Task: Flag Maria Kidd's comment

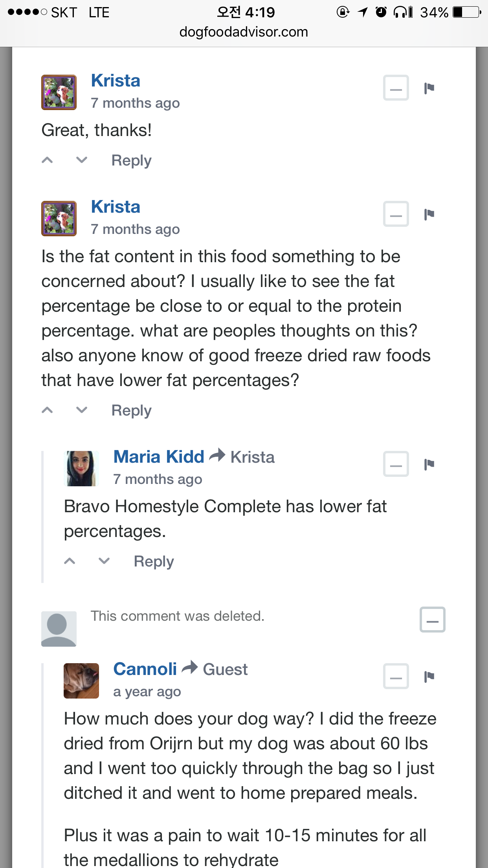Action: tap(429, 464)
